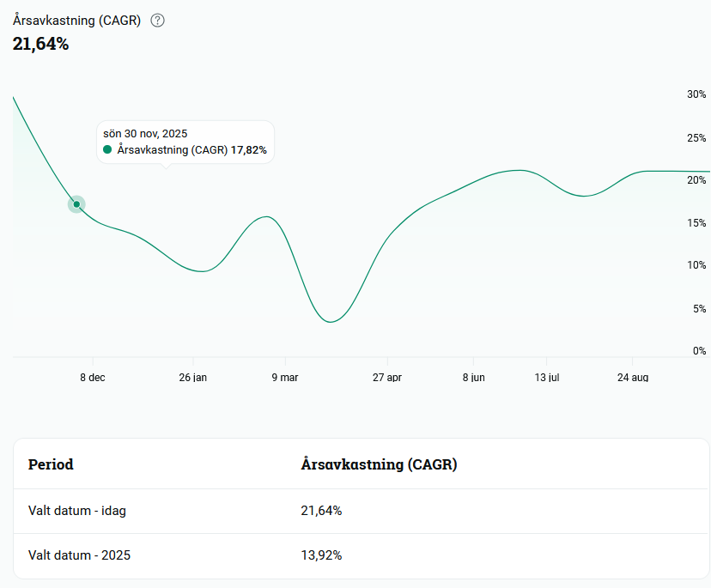Select the highlighted 30 nov data point
Image resolution: width=711 pixels, height=588 pixels.
coord(76,204)
